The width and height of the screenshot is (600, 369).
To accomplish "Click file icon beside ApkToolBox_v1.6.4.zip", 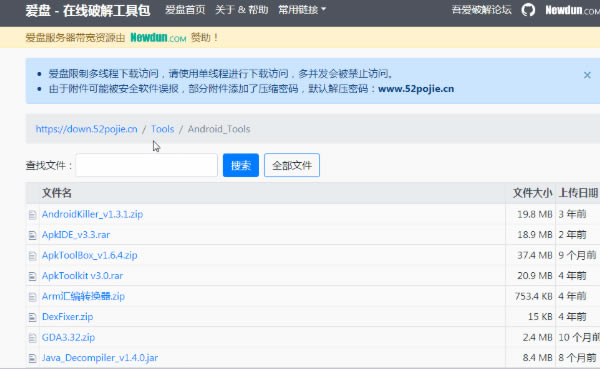I will (33, 256).
